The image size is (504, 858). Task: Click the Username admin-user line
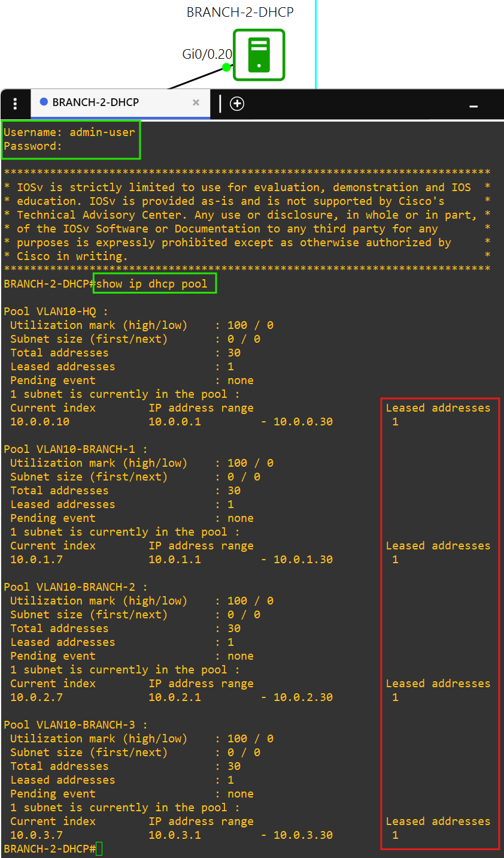click(x=69, y=132)
